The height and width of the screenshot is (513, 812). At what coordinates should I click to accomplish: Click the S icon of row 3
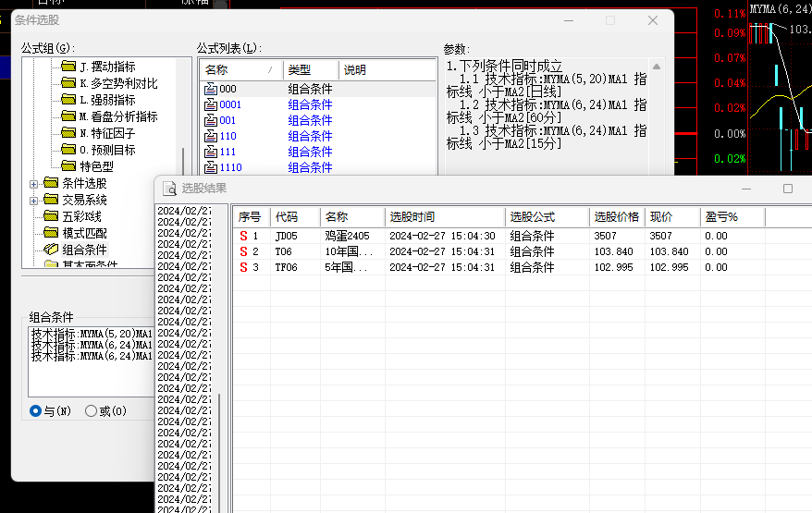pos(243,267)
